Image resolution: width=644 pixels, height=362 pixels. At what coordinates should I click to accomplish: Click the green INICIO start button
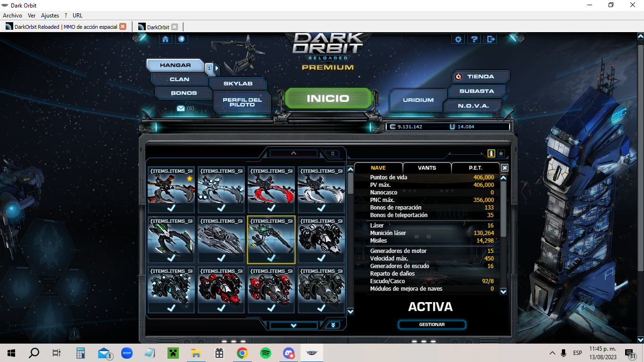(328, 99)
